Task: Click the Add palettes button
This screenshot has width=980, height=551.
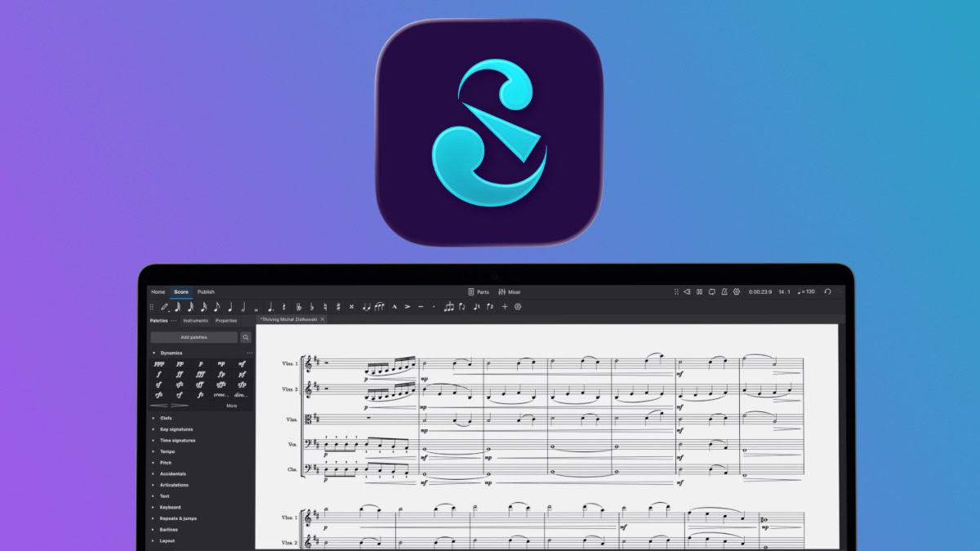Action: [x=194, y=337]
